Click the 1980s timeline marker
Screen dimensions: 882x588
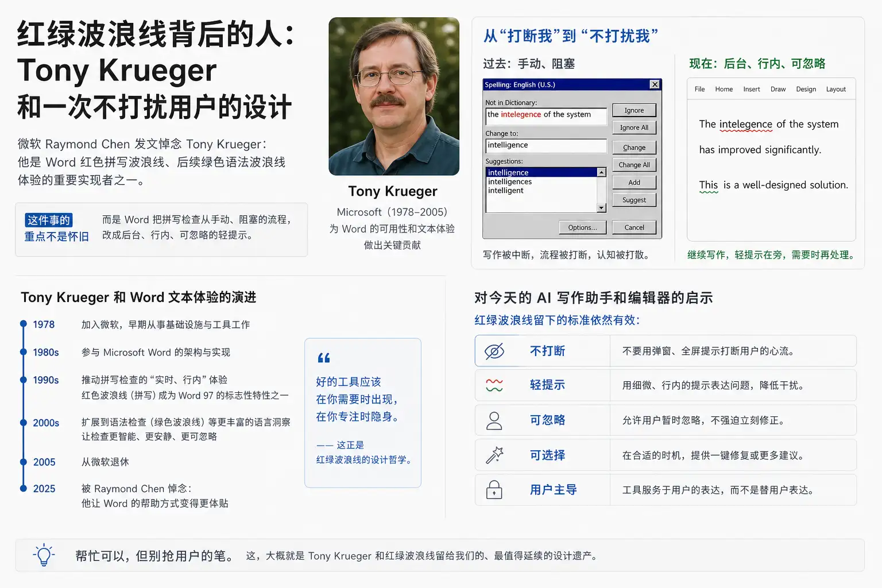pyautogui.click(x=24, y=352)
